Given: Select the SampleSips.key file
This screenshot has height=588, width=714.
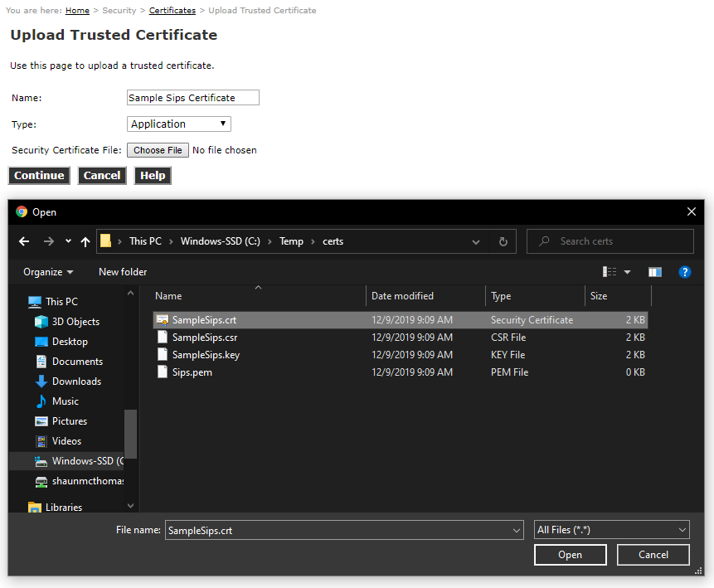Looking at the screenshot, I should [204, 355].
